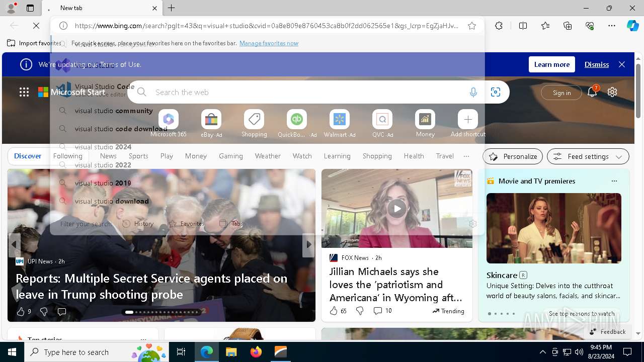The height and width of the screenshot is (362, 644).
Task: Click the Sign in button
Action: coord(561,93)
